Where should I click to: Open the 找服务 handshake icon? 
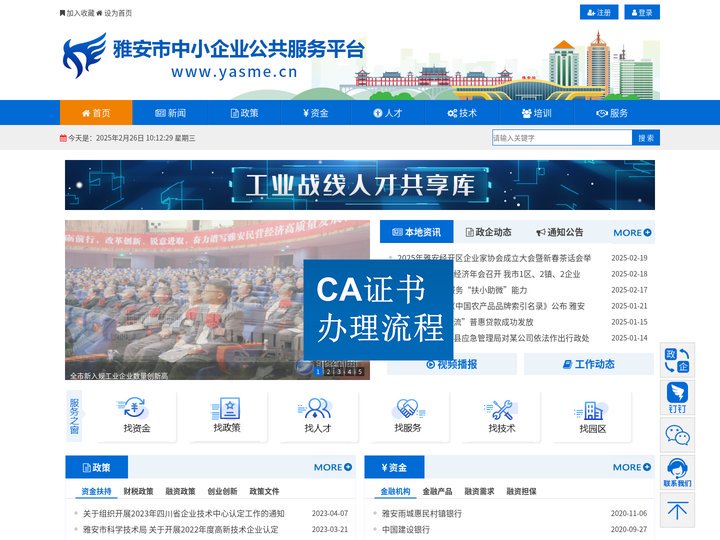tap(408, 416)
